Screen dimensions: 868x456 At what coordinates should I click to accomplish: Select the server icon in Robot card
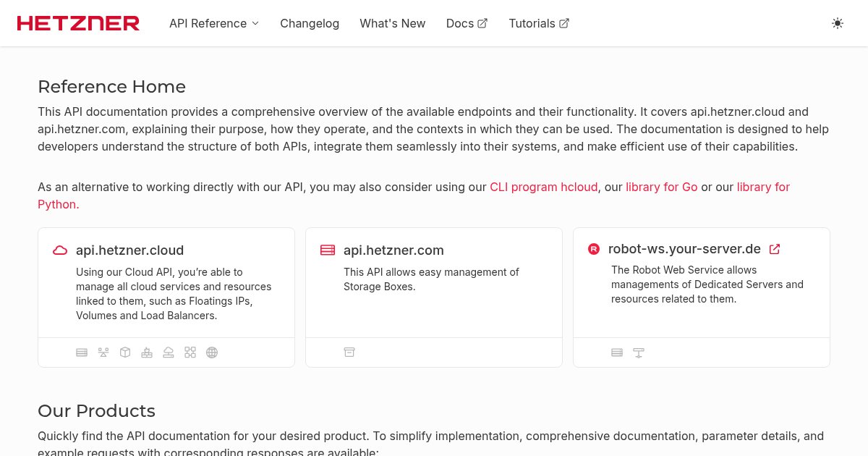point(617,352)
